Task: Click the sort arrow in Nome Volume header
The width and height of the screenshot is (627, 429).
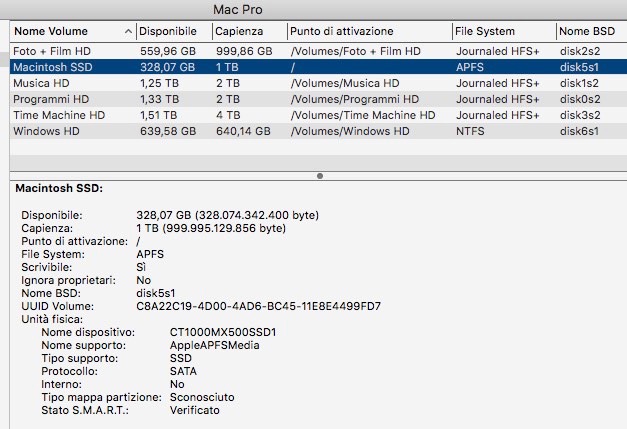Action: click(127, 32)
